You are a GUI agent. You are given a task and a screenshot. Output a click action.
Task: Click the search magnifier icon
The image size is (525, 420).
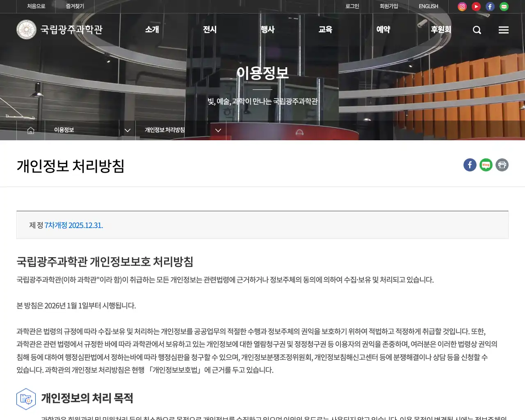point(477,30)
